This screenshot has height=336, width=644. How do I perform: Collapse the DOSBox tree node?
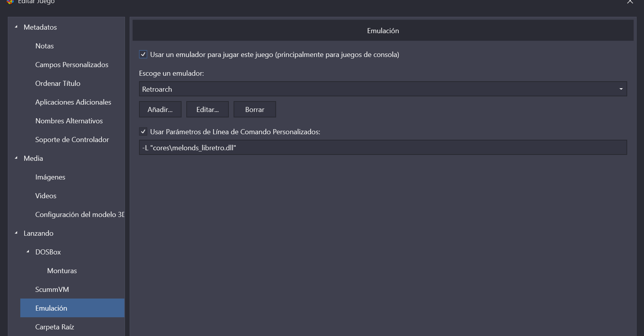28,252
